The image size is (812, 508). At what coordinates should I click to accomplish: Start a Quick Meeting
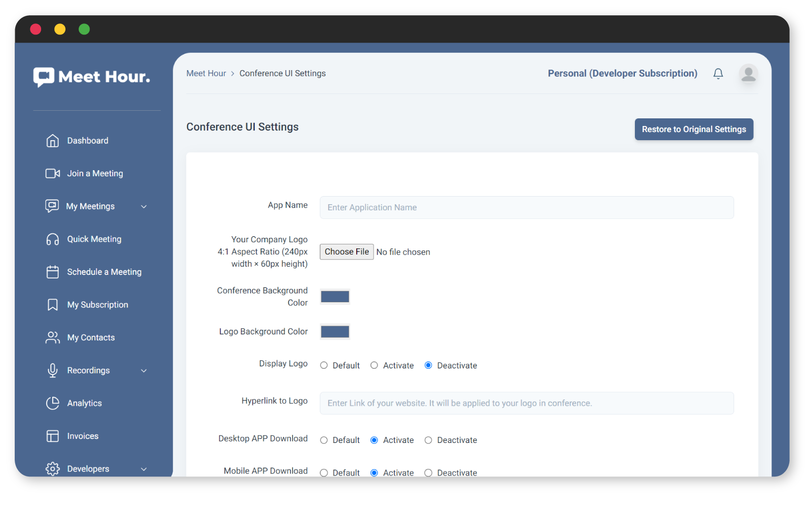click(x=94, y=239)
